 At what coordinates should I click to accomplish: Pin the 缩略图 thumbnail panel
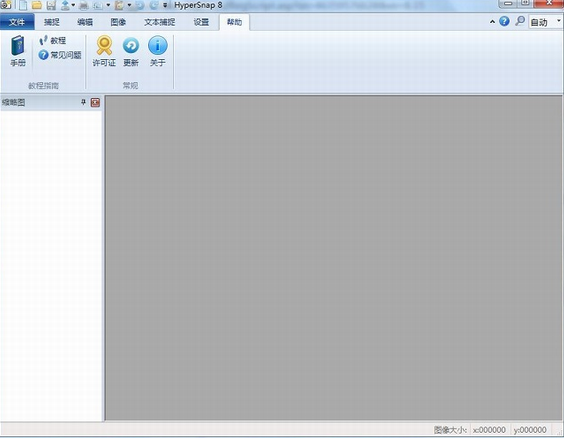(83, 102)
